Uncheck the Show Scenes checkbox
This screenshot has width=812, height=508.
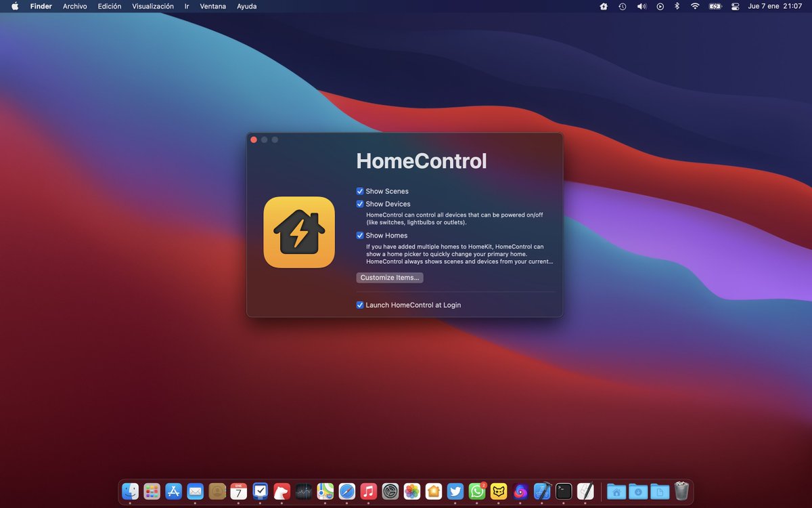tap(360, 192)
